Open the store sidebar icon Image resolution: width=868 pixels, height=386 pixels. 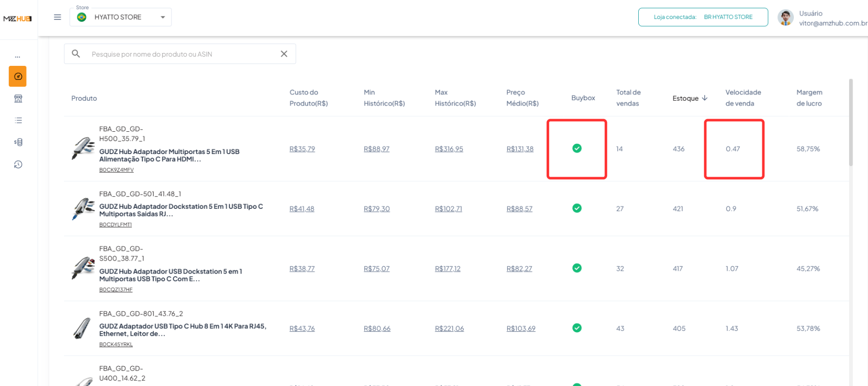(18, 99)
